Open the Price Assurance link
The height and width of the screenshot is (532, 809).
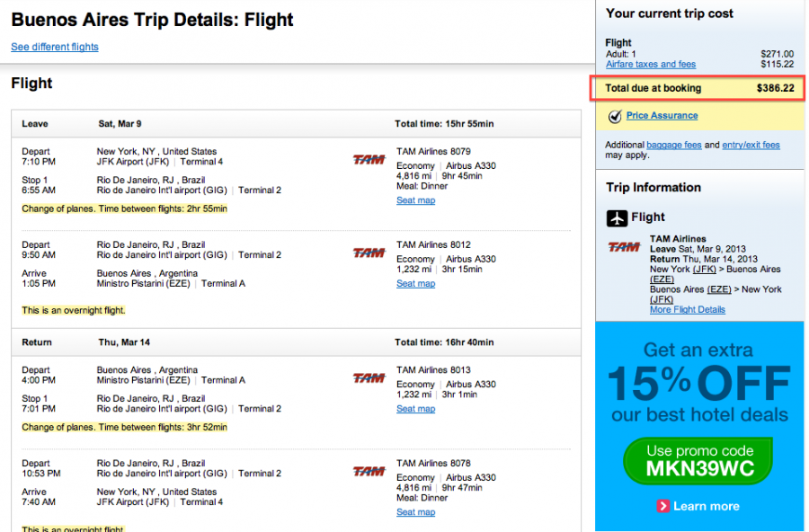(x=662, y=116)
